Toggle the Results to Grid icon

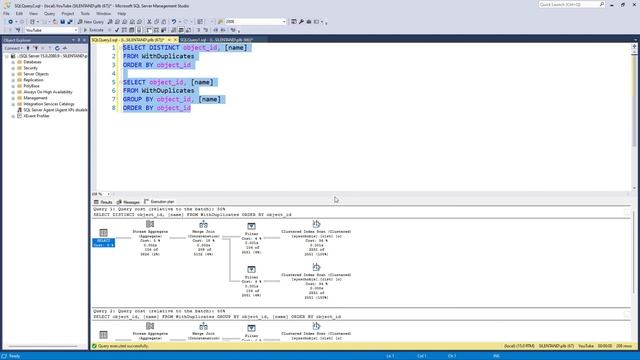181,30
